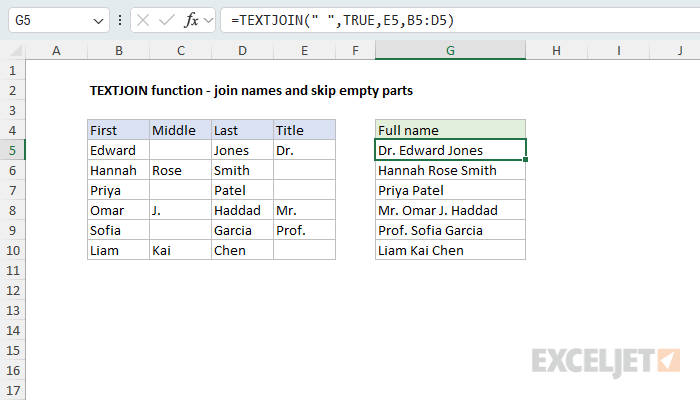Select the 'Hannah Rose Smith' result cell
The image size is (700, 400).
point(450,171)
